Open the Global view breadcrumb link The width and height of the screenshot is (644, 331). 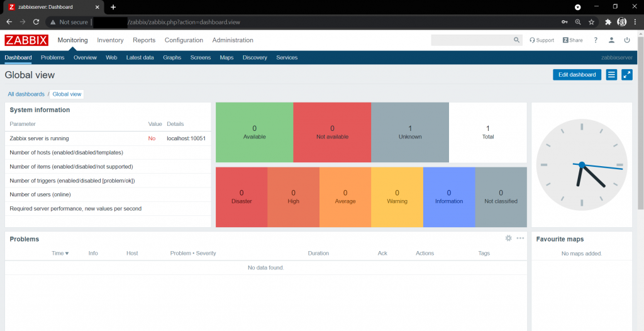pos(67,94)
